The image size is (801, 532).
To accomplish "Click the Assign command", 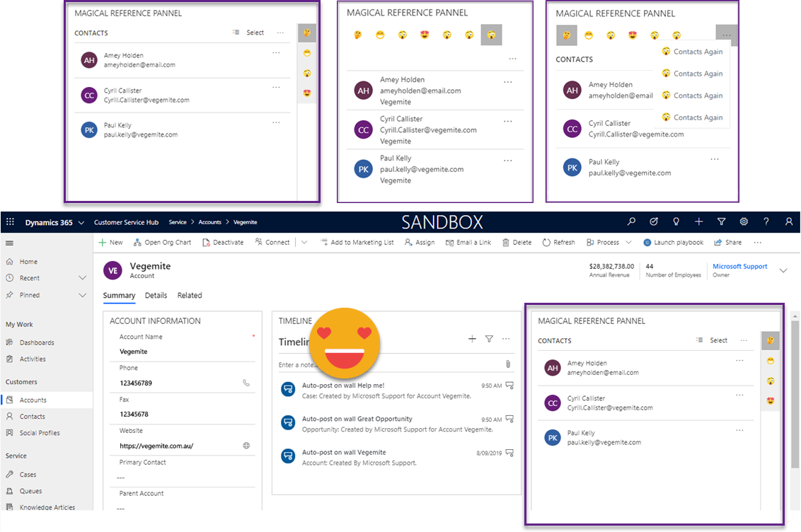I will point(420,243).
